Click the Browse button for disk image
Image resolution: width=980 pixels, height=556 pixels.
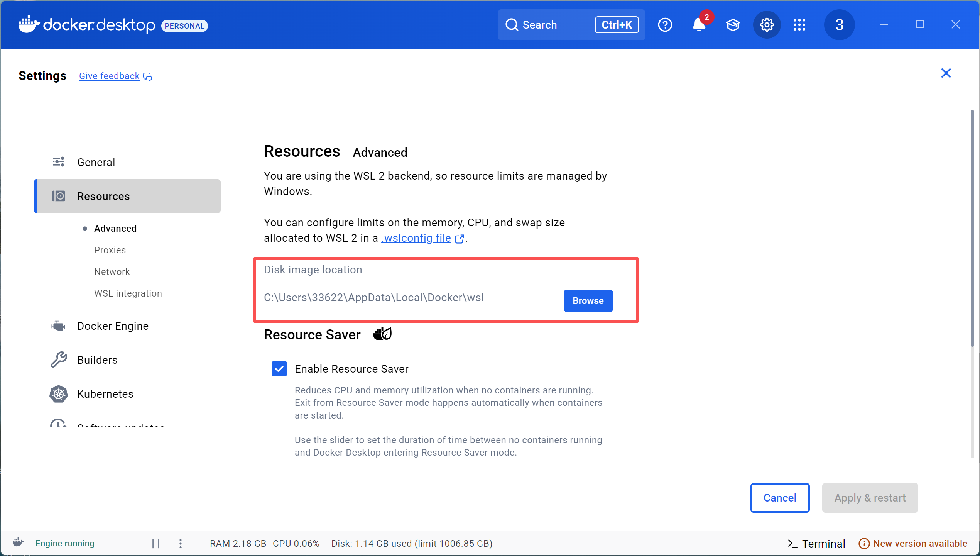pyautogui.click(x=588, y=301)
